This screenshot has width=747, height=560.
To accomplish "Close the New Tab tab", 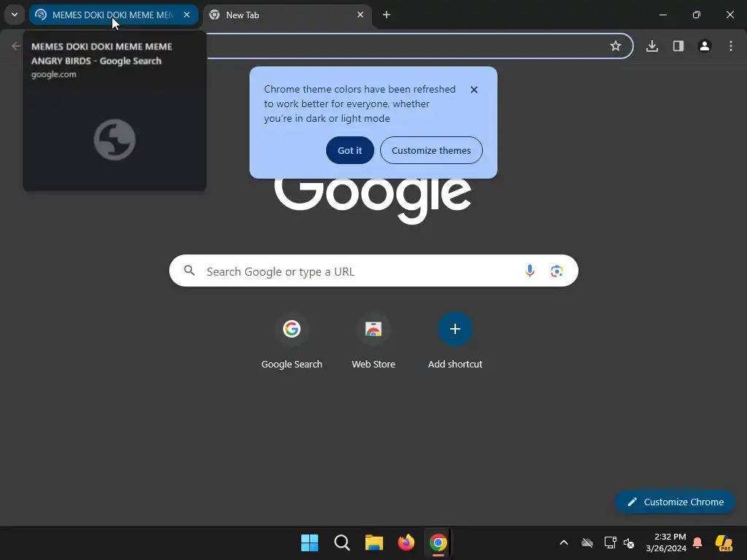I will click(x=360, y=15).
